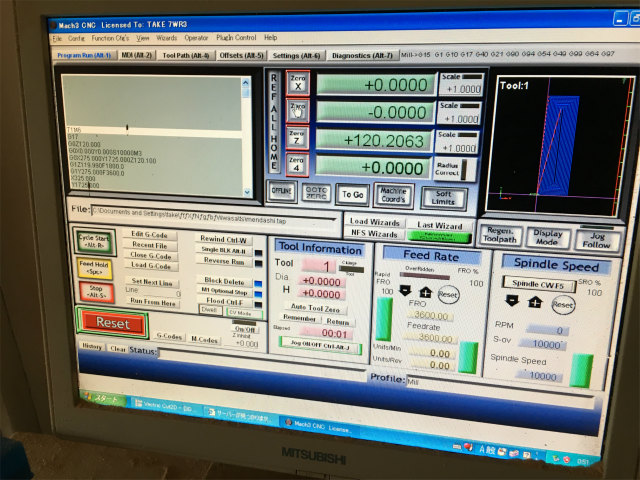Open the Settings (Alt-6) tab
The width and height of the screenshot is (640, 480).
(x=297, y=56)
